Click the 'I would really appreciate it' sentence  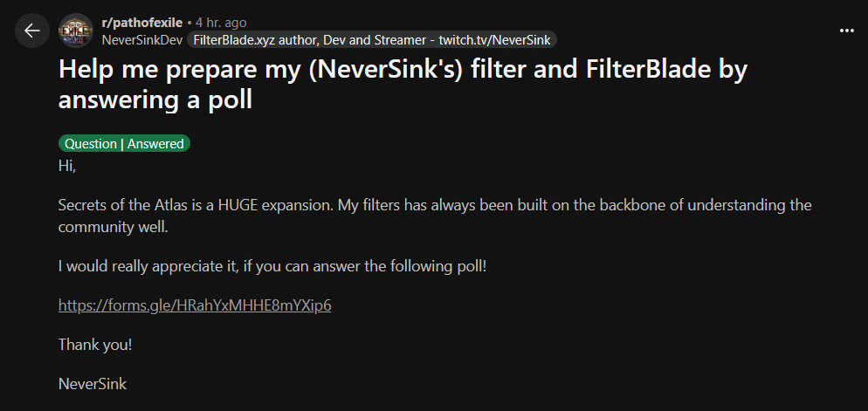click(272, 267)
